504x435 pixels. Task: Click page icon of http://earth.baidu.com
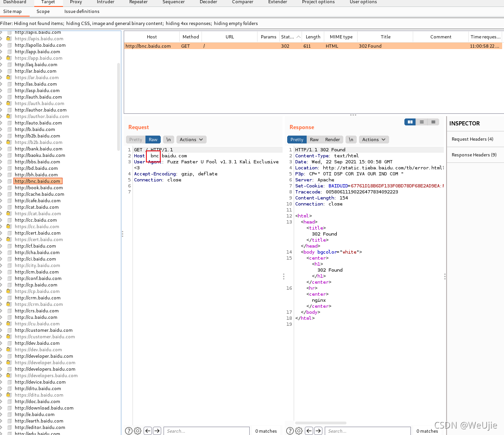[x=9, y=421]
